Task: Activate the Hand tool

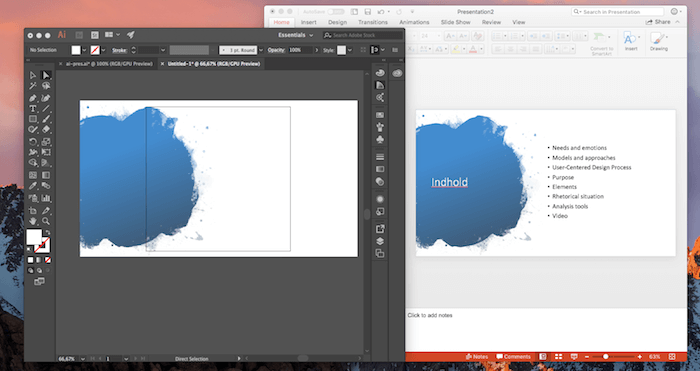Action: click(x=33, y=221)
